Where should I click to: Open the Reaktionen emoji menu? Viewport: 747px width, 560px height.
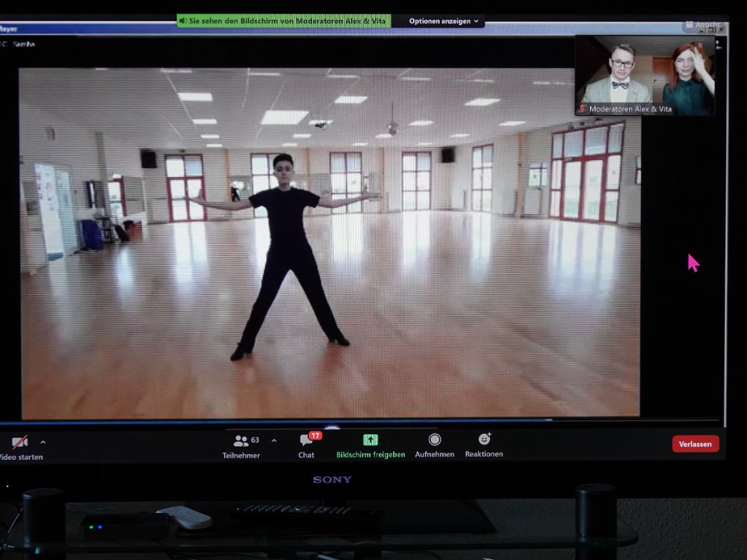point(484,446)
